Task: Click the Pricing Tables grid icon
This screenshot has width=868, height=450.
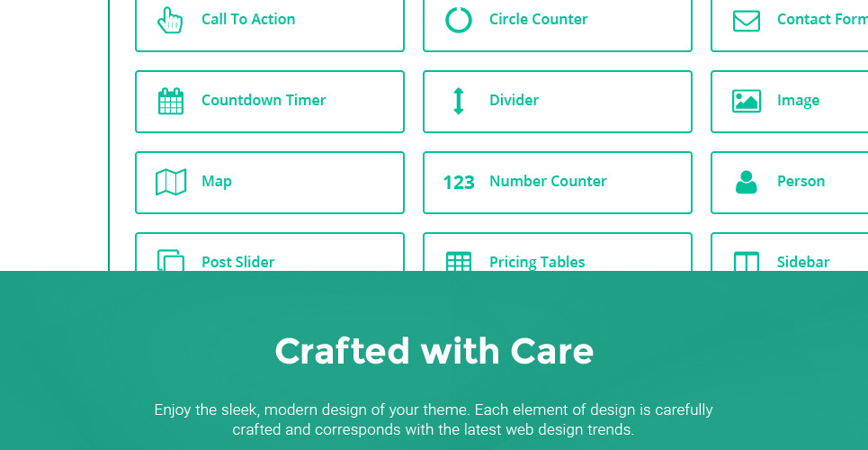Action: click(459, 261)
